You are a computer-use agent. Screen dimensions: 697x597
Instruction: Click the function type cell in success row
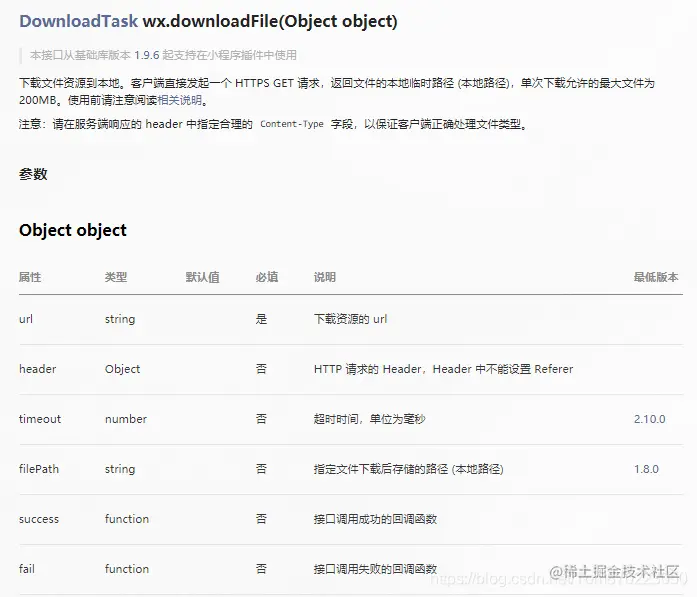point(127,519)
